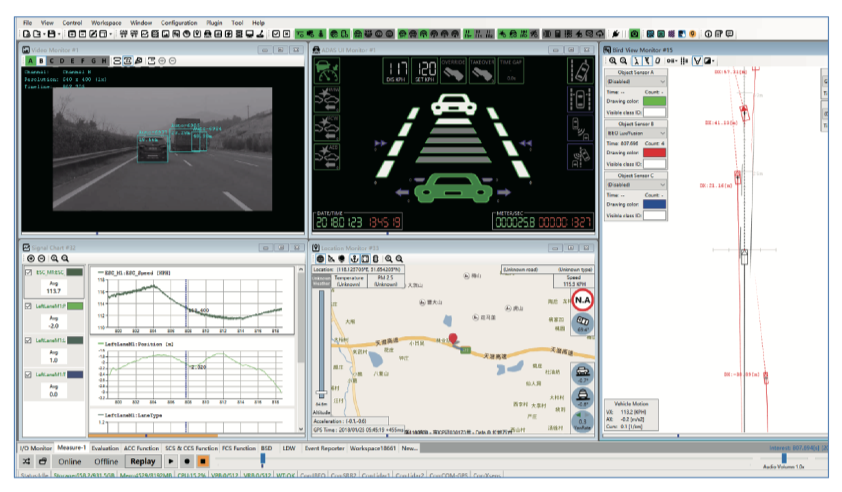Click the anchor icon in Location Monitor toolbar
Screen dimensions: 842x492
pyautogui.click(x=354, y=259)
